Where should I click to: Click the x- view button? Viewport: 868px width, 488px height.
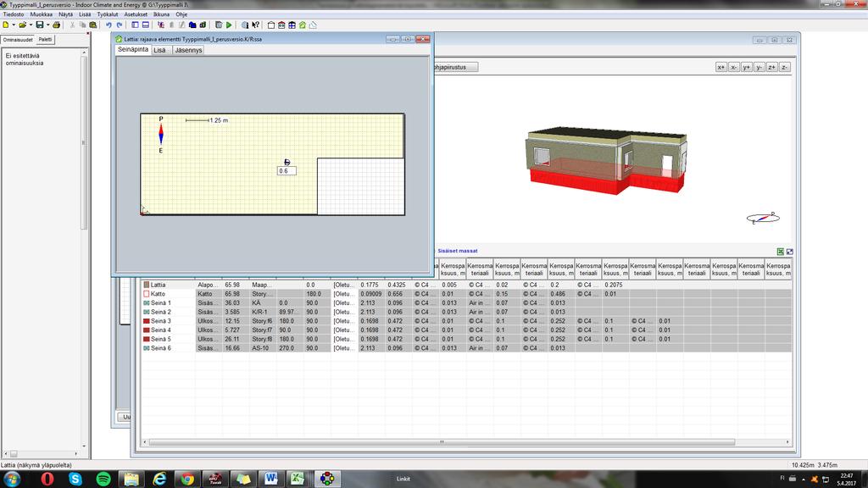[x=733, y=67]
